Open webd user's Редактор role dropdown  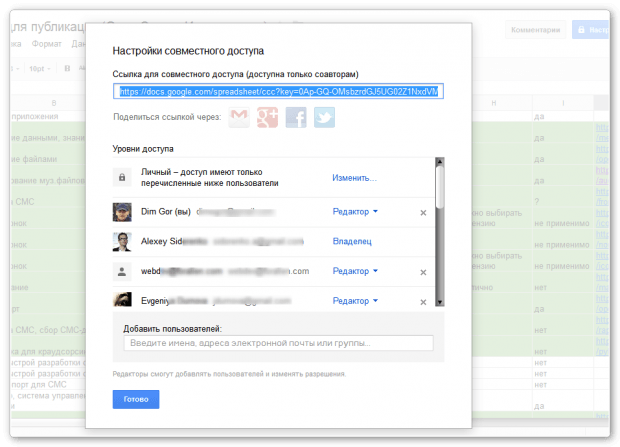pyautogui.click(x=355, y=271)
